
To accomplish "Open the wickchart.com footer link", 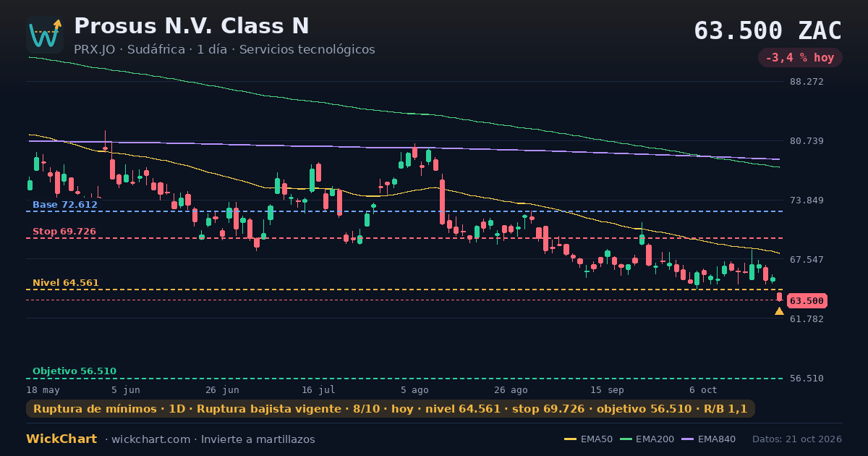I will tap(153, 439).
